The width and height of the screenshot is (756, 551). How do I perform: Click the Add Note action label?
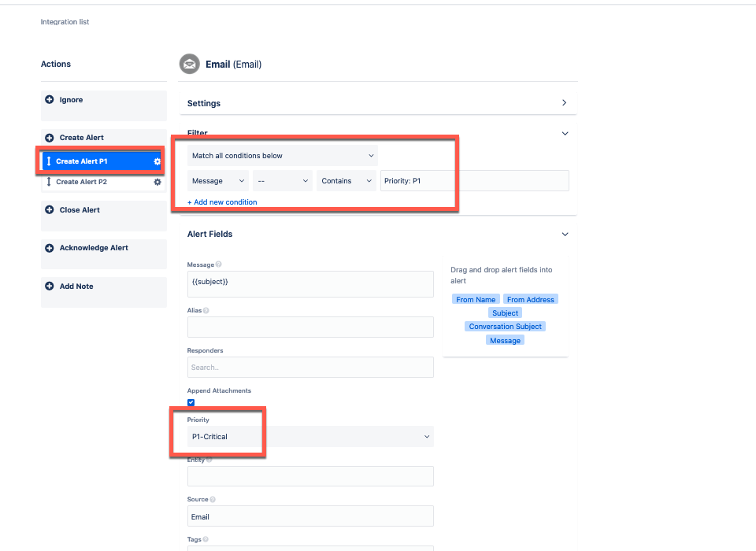click(x=76, y=287)
